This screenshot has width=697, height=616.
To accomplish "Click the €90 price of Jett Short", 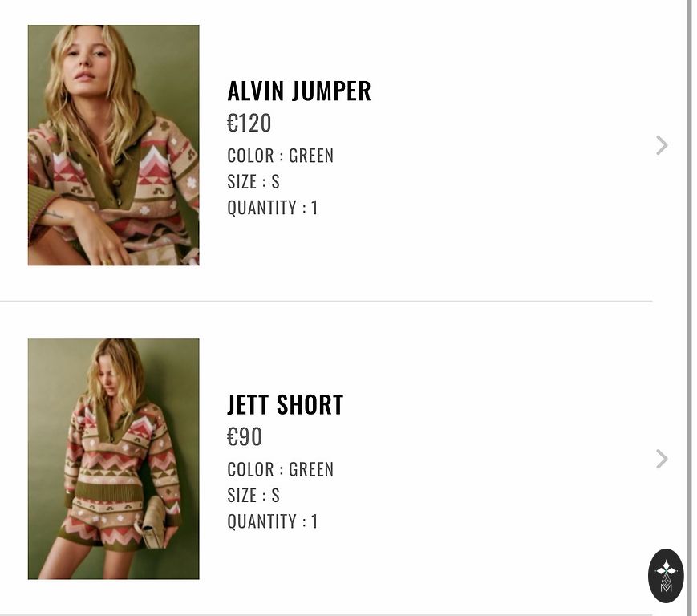I will tap(245, 437).
